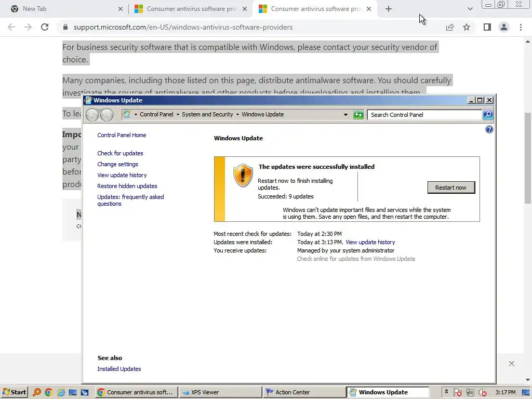Viewport: 532px width, 399px height.
Task: Open the blue help question mark icon
Action: pos(489,129)
